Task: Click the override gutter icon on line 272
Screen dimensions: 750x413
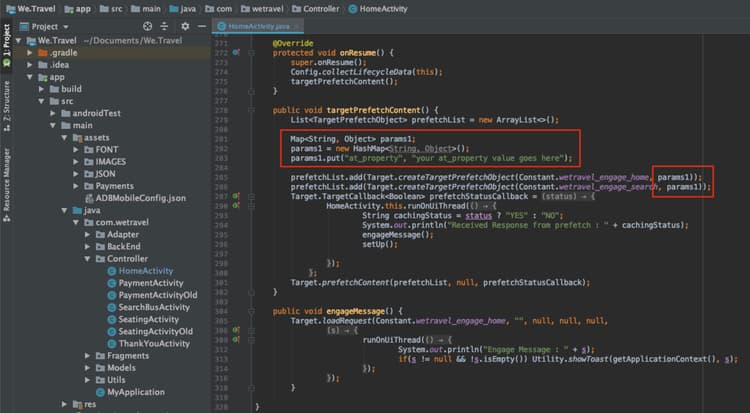Action: click(x=236, y=50)
